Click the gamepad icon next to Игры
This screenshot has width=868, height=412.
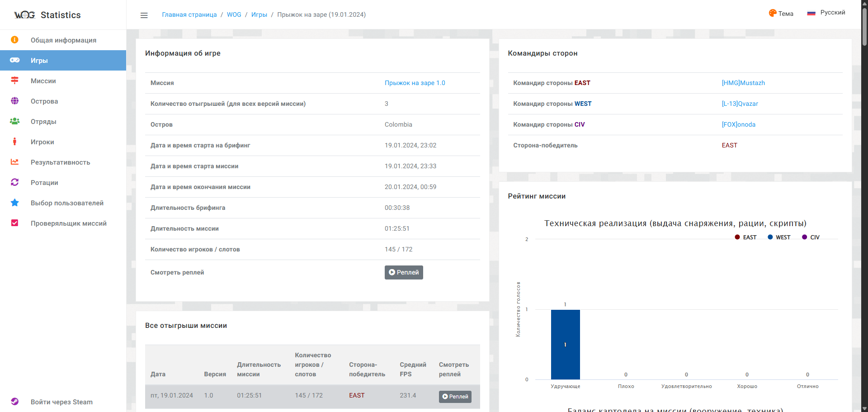point(14,60)
